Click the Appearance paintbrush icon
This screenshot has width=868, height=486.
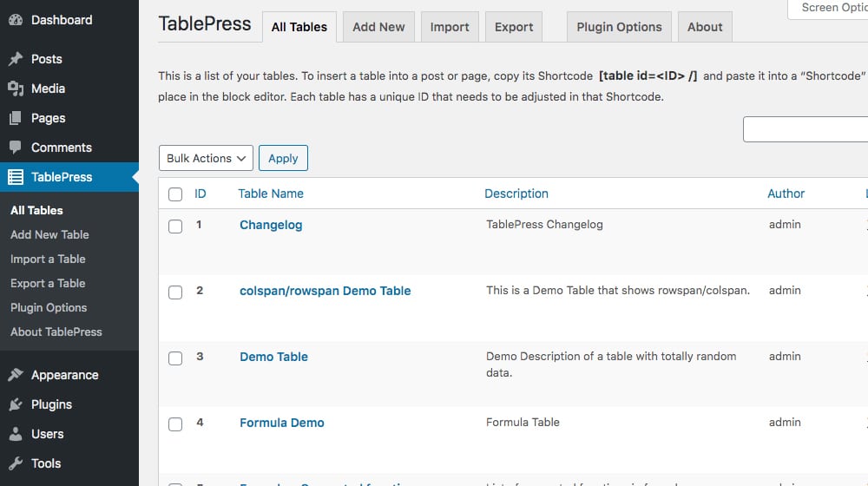click(x=16, y=375)
